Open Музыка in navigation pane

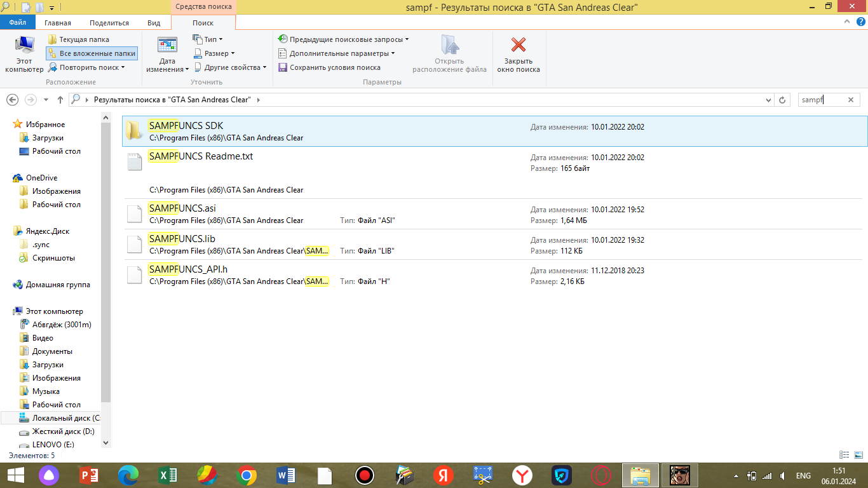[x=46, y=391]
